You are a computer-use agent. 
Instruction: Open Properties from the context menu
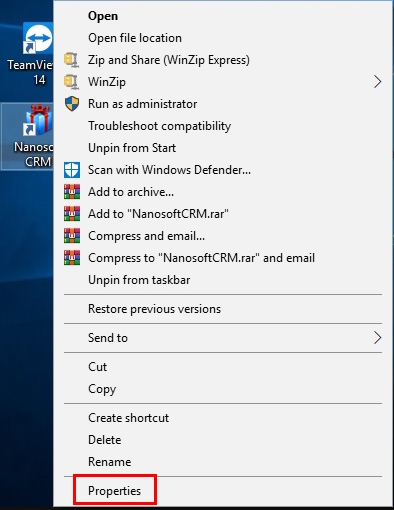pyautogui.click(x=114, y=491)
